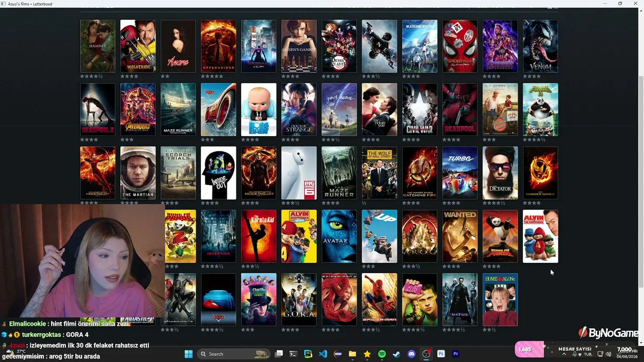Viewport: 644px width, 362px height.
Task: Click the yellow star taskbar icon
Action: 367,354
